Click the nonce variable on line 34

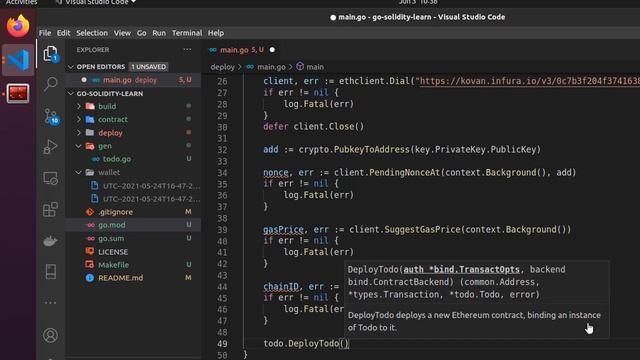[276, 173]
